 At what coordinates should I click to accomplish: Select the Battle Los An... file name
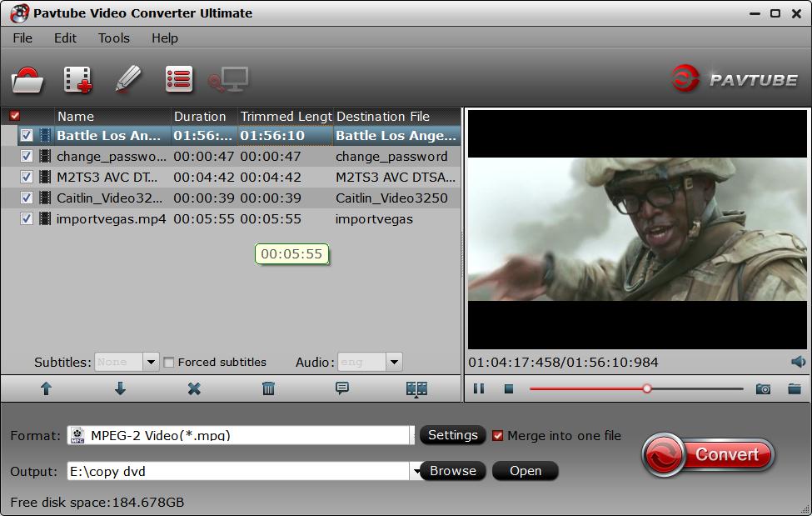pyautogui.click(x=109, y=136)
